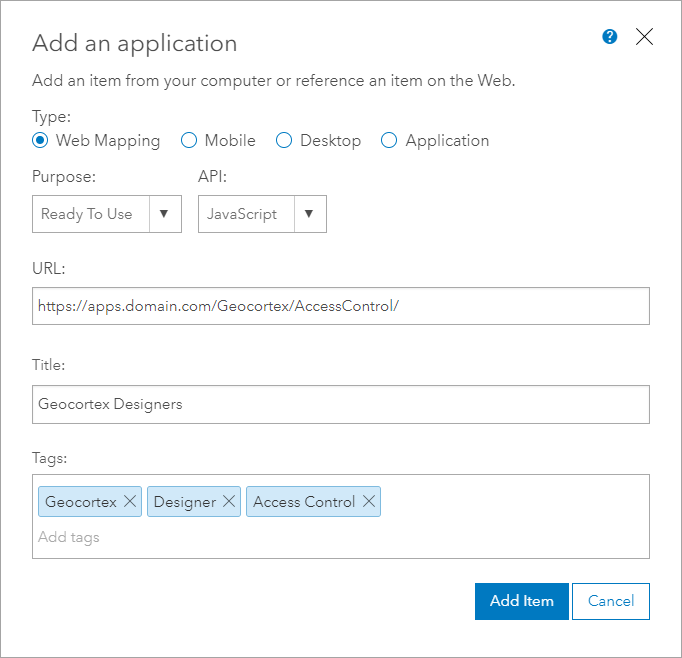Click into the URL input field
682x658 pixels.
coord(341,306)
